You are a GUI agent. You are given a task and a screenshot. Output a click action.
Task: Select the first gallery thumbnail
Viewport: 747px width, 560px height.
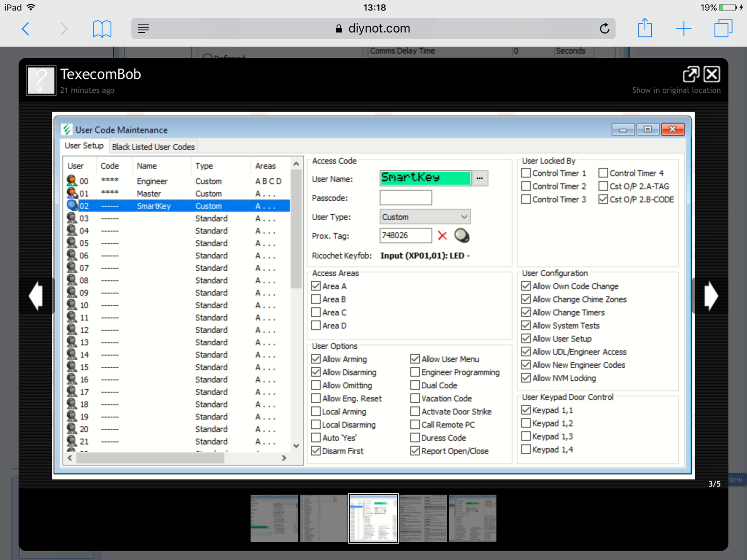pos(274,518)
